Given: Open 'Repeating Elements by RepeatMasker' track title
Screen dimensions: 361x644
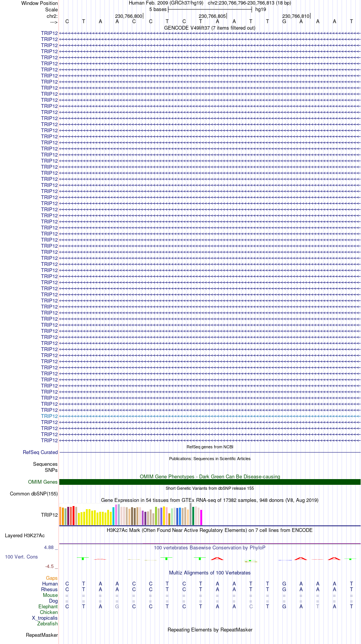Looking at the screenshot, I should (210, 630).
